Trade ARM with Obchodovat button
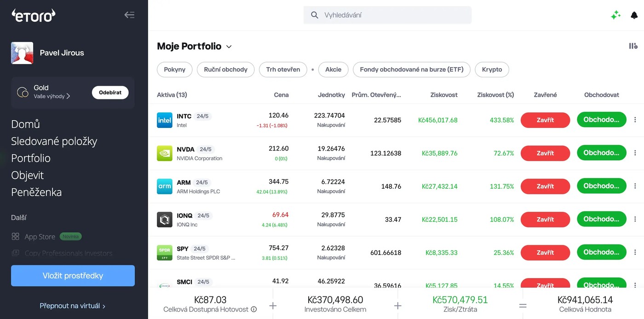The image size is (644, 319). (x=602, y=186)
